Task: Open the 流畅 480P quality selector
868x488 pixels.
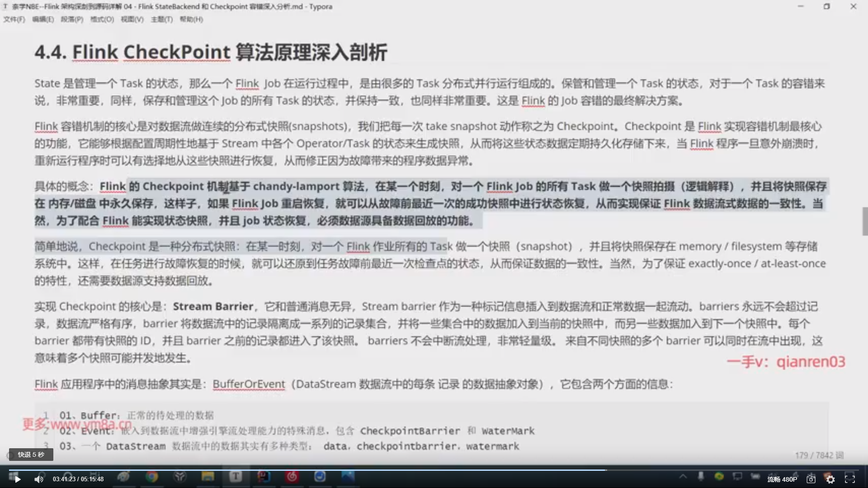Action: tap(782, 479)
